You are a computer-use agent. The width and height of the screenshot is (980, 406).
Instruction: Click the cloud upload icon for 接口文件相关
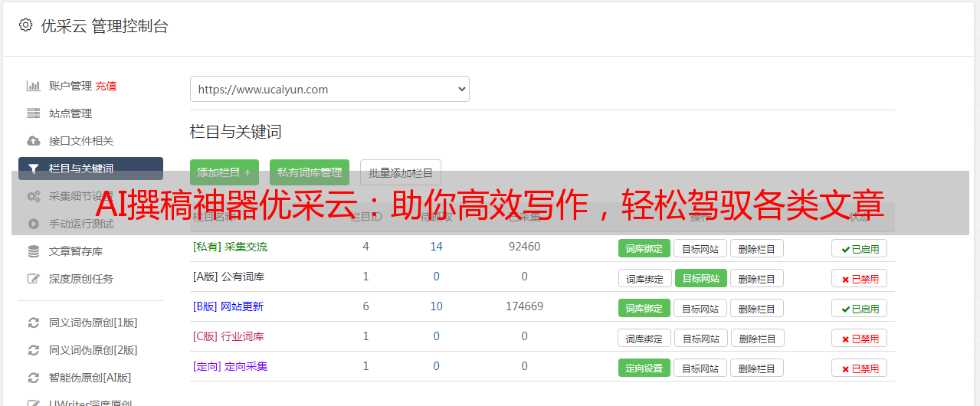(x=34, y=141)
